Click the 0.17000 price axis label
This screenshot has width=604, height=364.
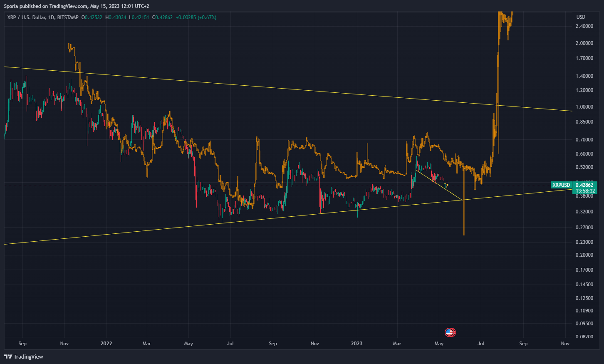[x=584, y=270]
